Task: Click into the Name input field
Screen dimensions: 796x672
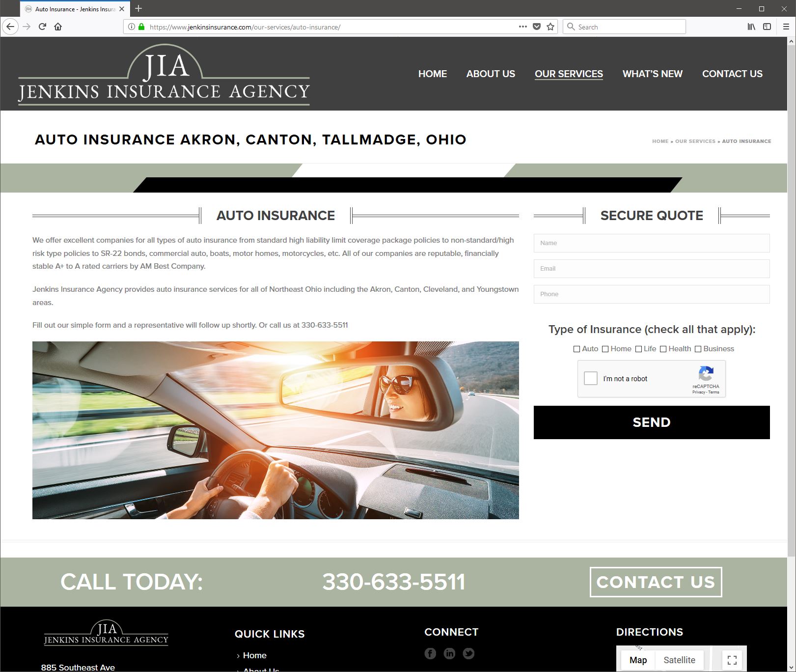Action: pos(651,243)
